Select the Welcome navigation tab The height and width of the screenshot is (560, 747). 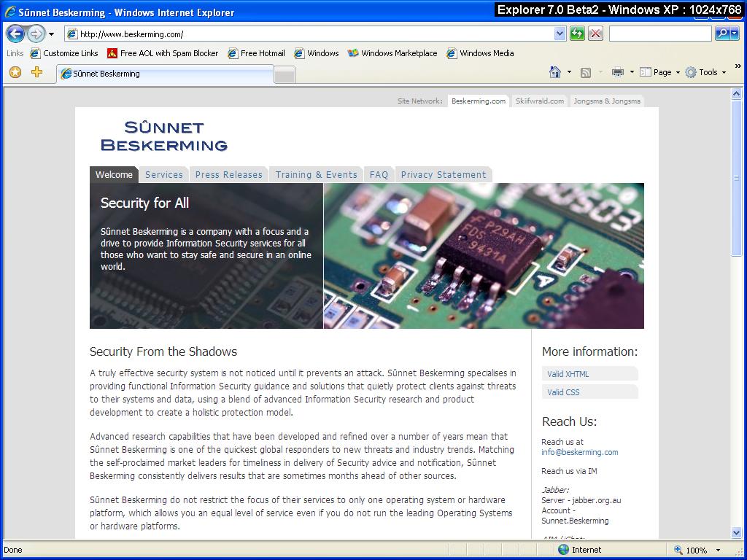[114, 175]
